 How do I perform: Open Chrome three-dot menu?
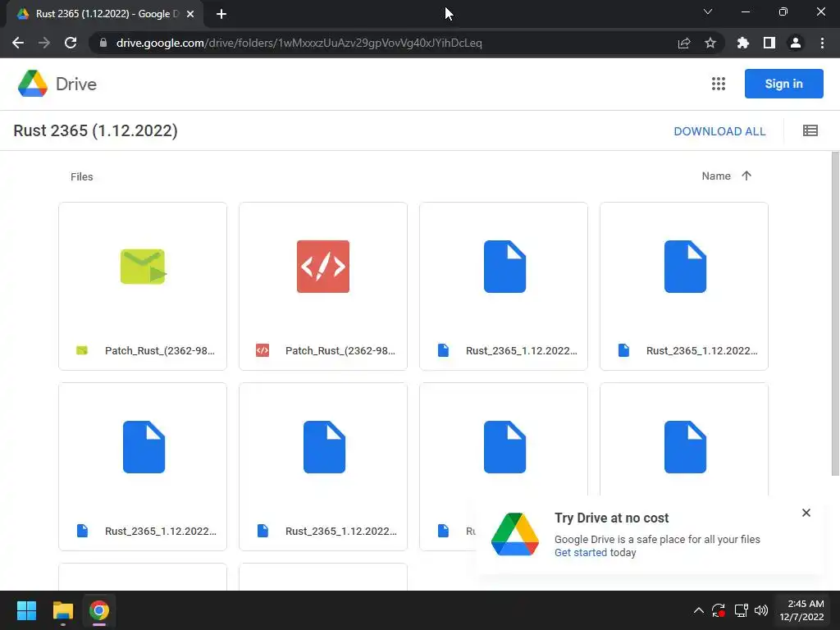822,43
